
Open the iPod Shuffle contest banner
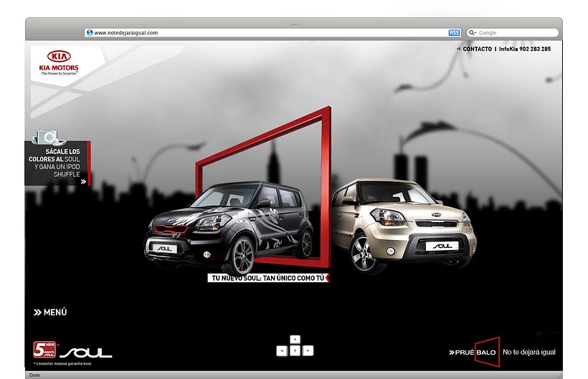pyautogui.click(x=57, y=163)
